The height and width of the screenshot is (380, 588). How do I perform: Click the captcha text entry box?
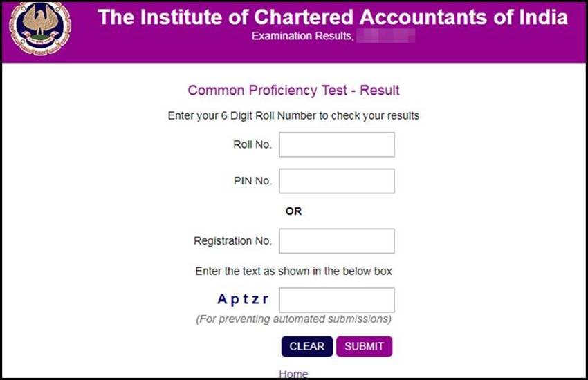[336, 301]
